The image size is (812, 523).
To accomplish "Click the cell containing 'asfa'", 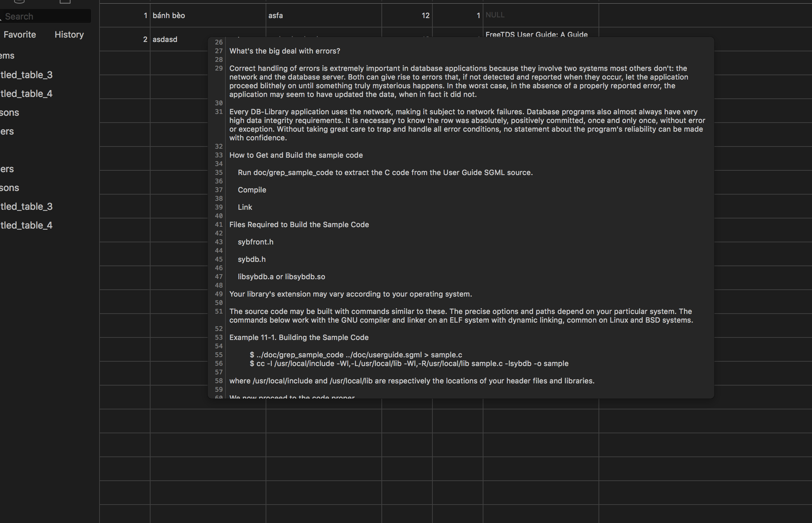I will pos(275,16).
